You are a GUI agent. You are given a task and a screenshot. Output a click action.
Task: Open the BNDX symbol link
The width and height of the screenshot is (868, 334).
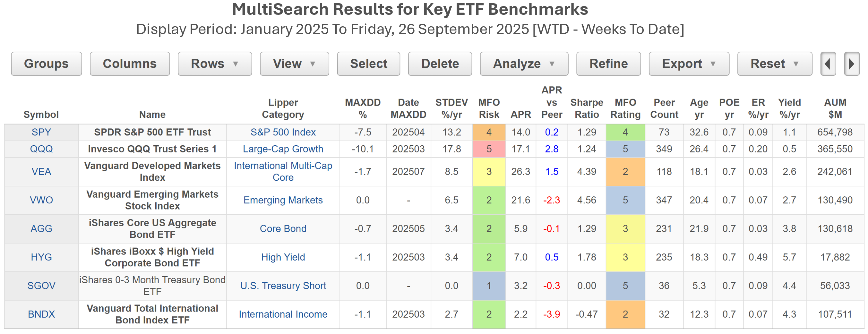(41, 314)
